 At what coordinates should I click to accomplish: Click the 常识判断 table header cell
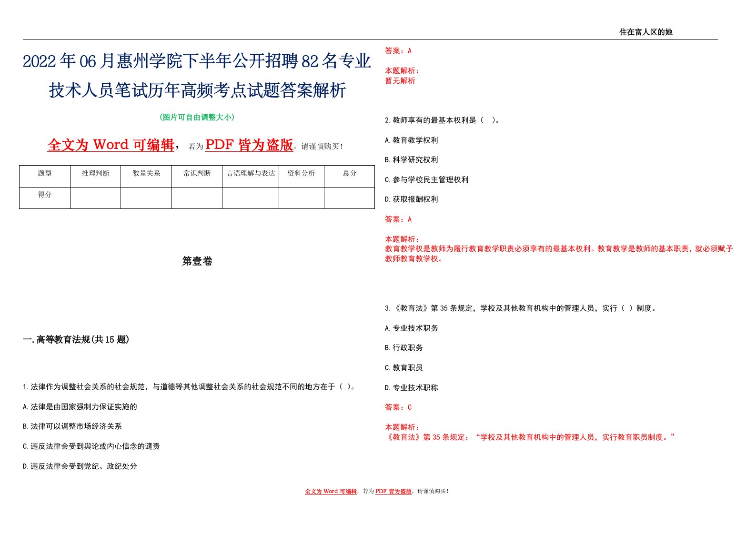click(197, 176)
